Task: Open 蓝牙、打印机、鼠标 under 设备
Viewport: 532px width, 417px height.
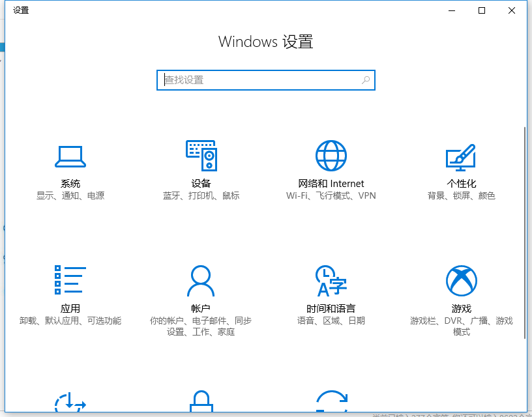Action: pyautogui.click(x=201, y=195)
